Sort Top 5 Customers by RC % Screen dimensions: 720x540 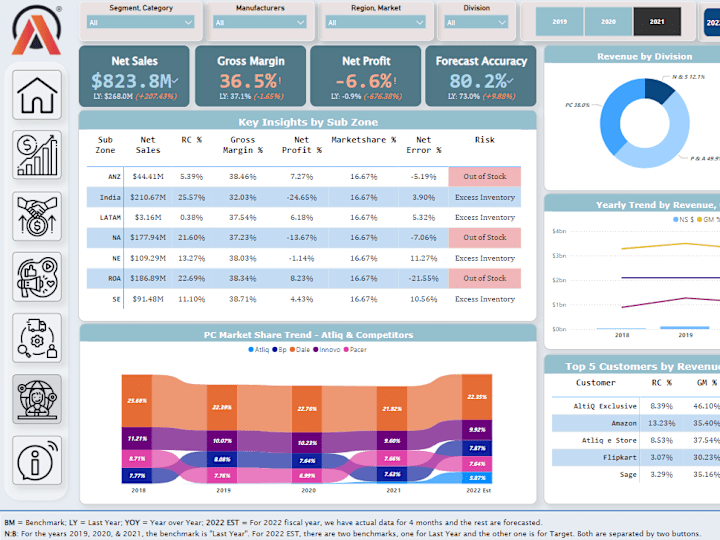662,382
